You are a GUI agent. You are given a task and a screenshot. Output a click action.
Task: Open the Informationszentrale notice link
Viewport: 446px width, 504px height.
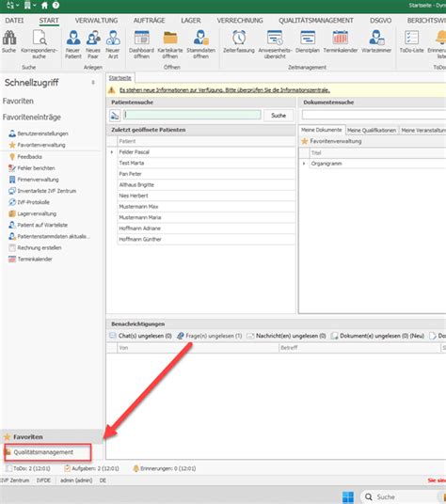[x=225, y=90]
